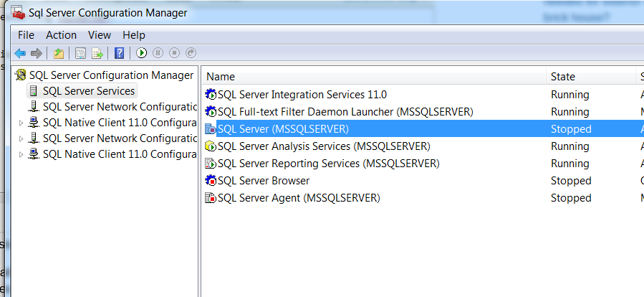The width and height of the screenshot is (644, 297).
Task: Click Running state of Analysis Services
Action: coord(570,146)
